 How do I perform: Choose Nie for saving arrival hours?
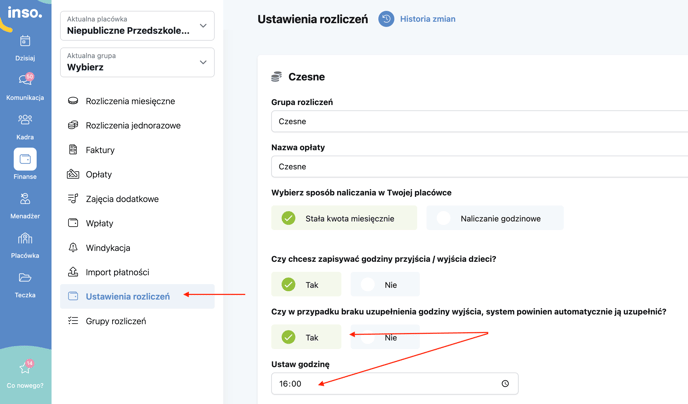(x=385, y=284)
